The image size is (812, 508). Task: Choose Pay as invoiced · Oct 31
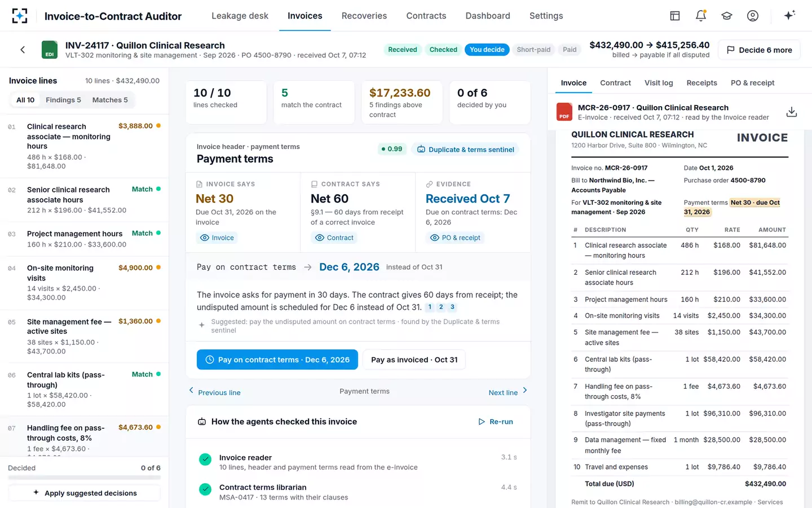414,360
